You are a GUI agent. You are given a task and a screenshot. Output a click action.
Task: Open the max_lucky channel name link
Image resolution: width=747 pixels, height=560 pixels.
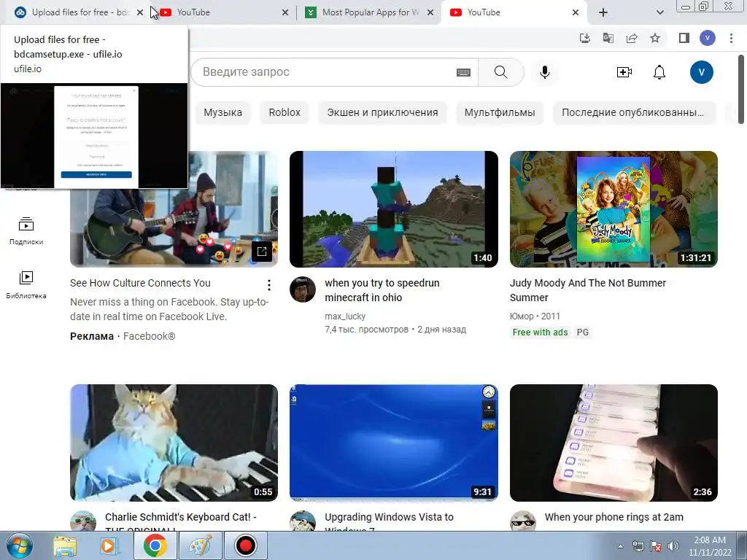coord(345,316)
